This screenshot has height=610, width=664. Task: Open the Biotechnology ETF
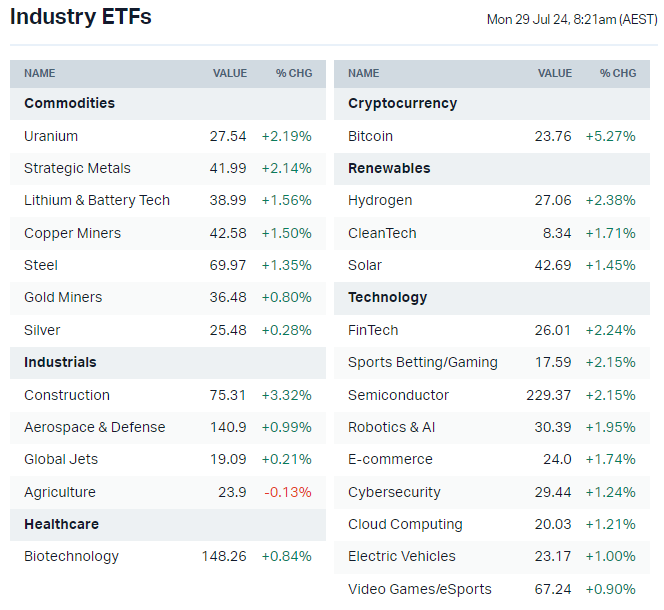[x=71, y=556]
